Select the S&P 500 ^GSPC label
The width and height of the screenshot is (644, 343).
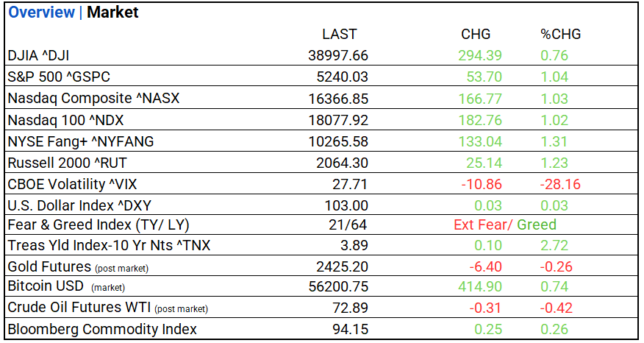pos(59,77)
